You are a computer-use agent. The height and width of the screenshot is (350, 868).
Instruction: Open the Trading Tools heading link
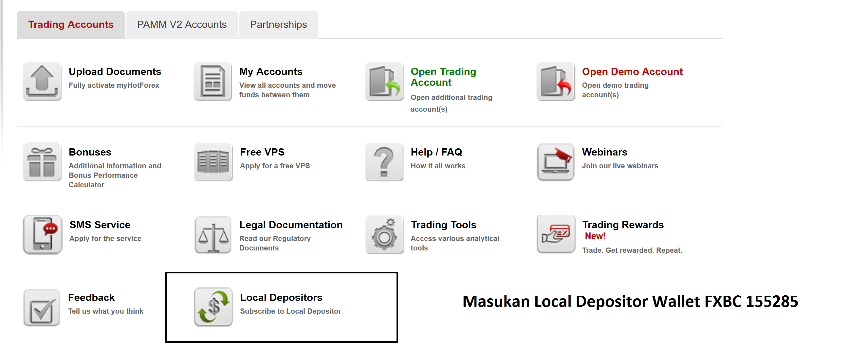tap(443, 225)
